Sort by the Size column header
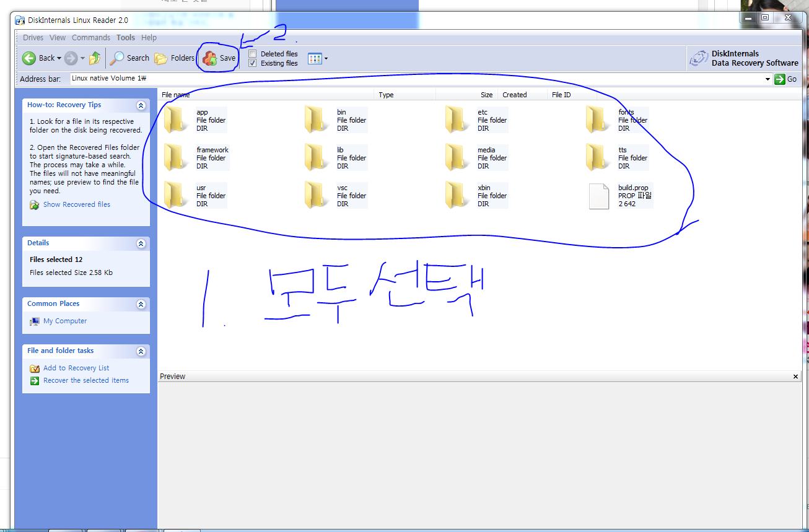809x532 pixels. coord(486,95)
